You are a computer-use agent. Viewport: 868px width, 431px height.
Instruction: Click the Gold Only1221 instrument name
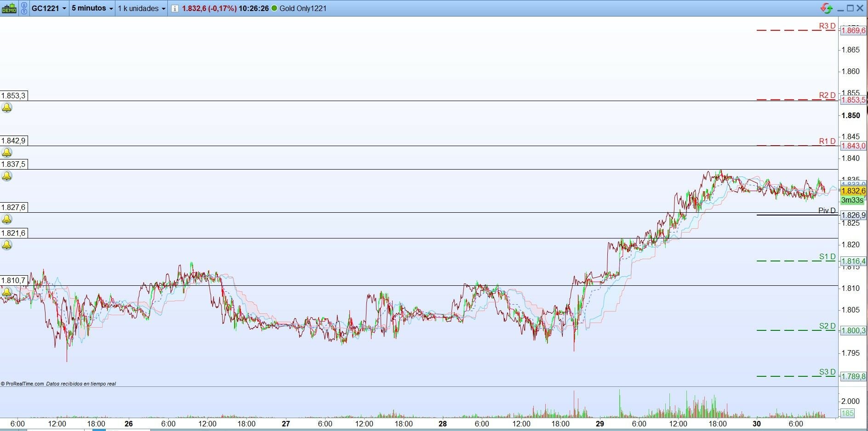(x=303, y=8)
